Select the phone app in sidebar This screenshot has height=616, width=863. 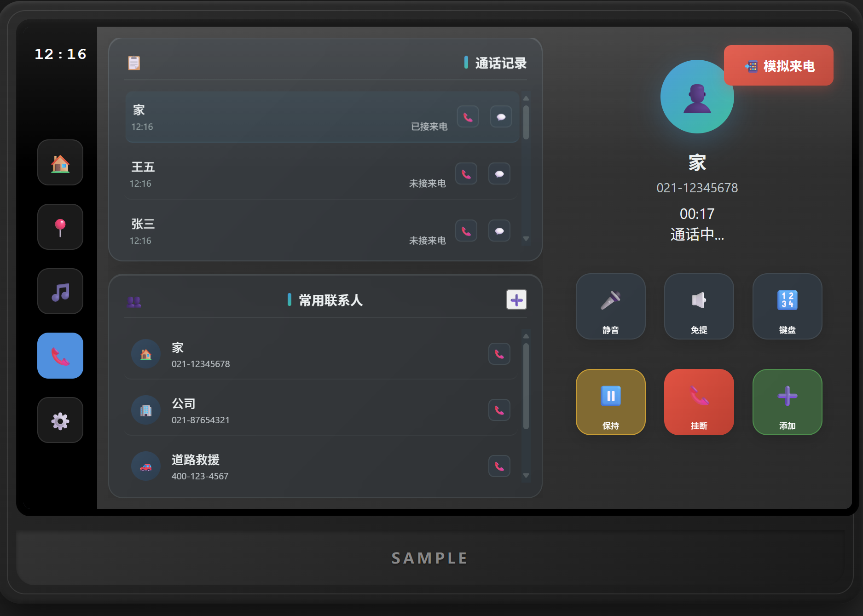coord(60,356)
